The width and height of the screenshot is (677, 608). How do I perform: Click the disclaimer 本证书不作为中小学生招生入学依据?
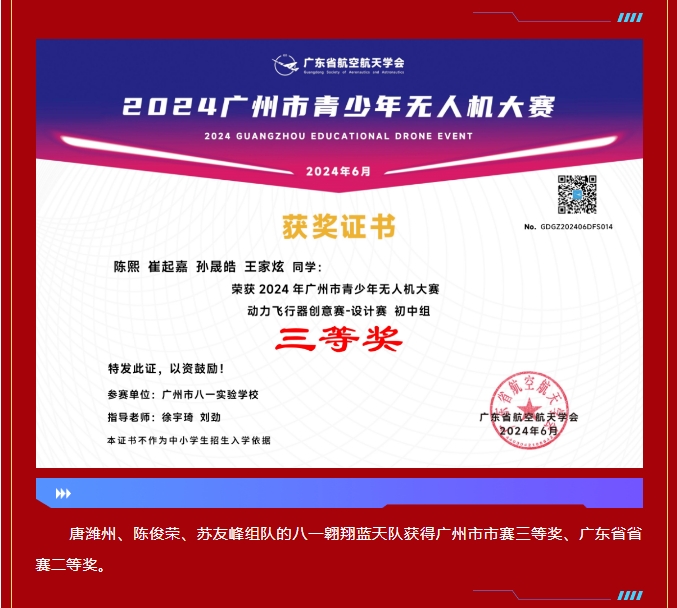[188, 440]
